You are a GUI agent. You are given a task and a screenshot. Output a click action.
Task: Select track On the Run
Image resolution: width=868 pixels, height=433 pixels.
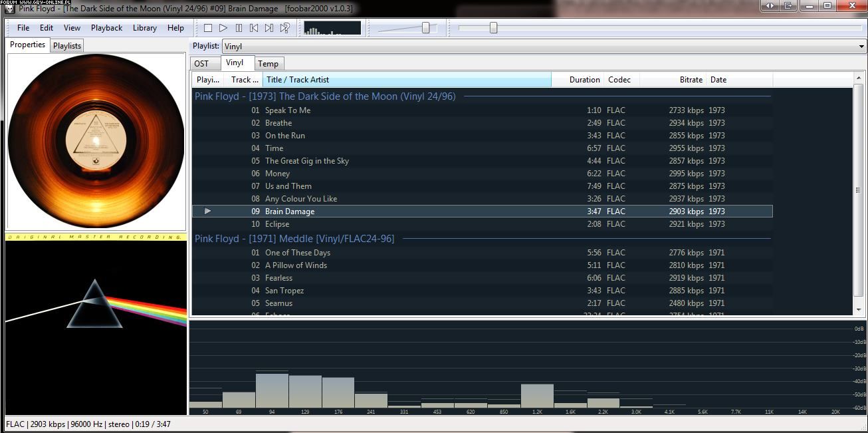(x=483, y=136)
